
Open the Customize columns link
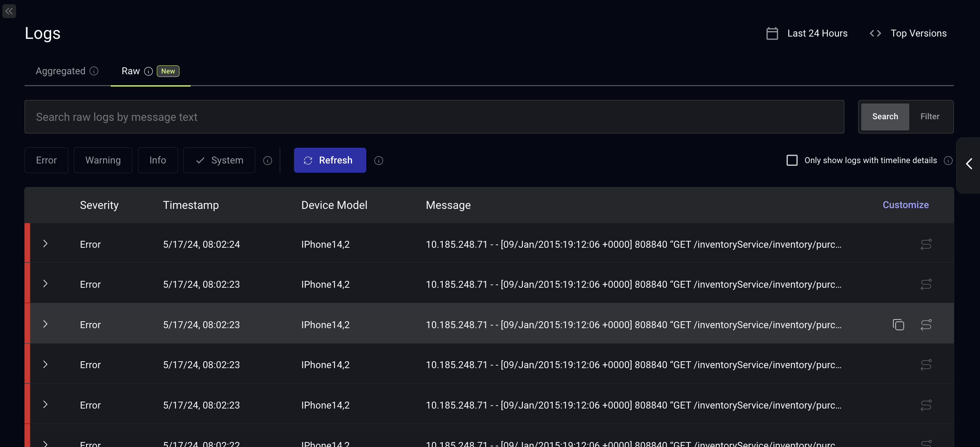(905, 205)
